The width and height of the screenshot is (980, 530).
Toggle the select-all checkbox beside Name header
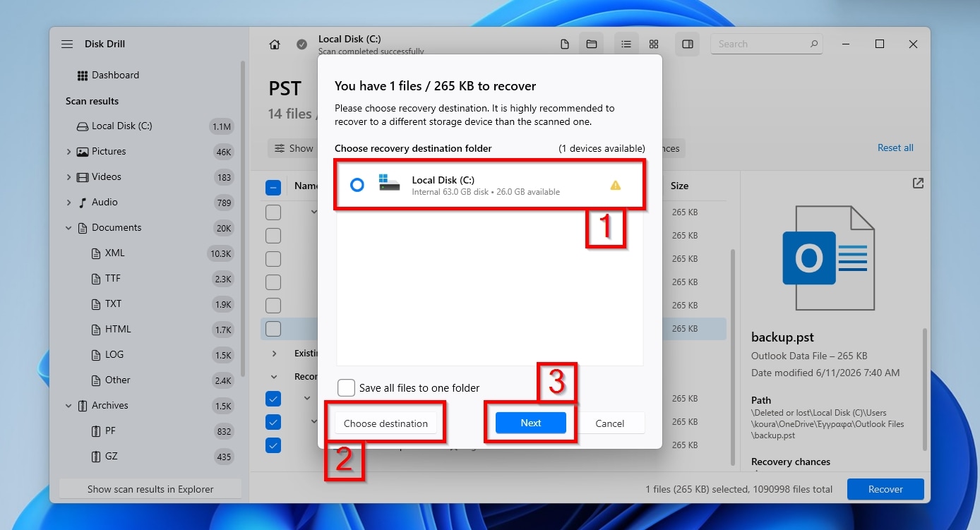(x=273, y=188)
